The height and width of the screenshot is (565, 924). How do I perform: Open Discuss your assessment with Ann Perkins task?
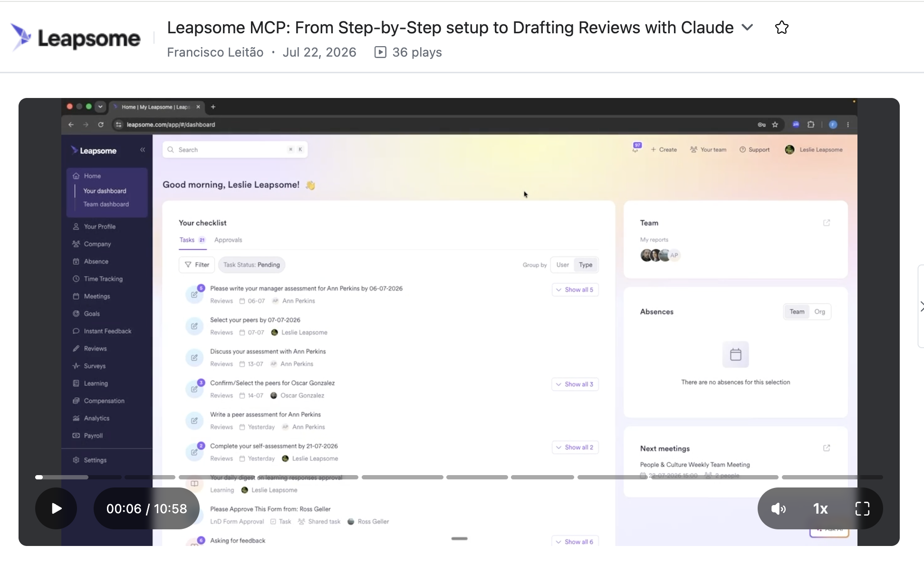268,351
